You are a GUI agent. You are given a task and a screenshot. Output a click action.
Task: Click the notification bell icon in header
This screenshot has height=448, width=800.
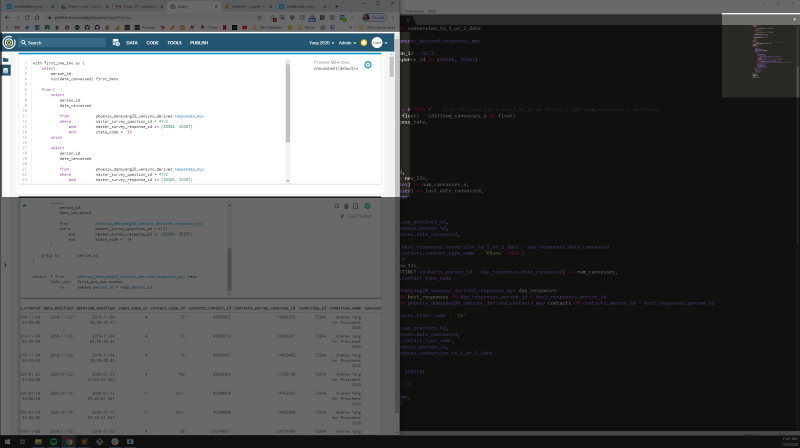click(x=363, y=43)
